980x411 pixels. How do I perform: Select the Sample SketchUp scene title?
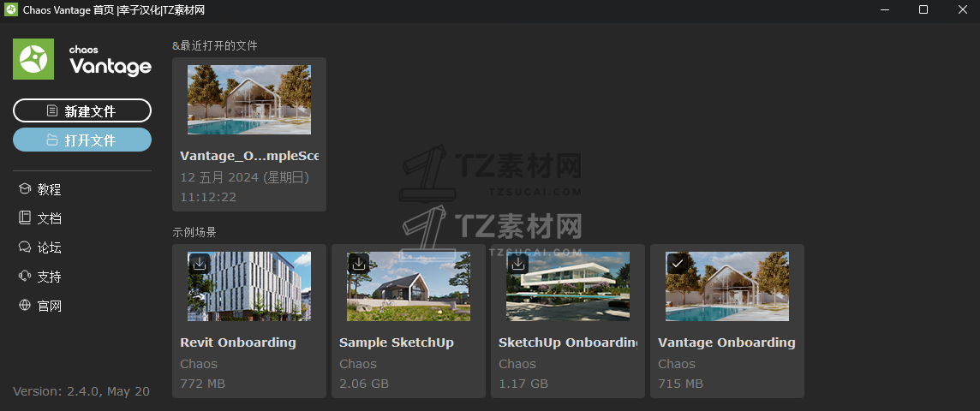(x=397, y=342)
